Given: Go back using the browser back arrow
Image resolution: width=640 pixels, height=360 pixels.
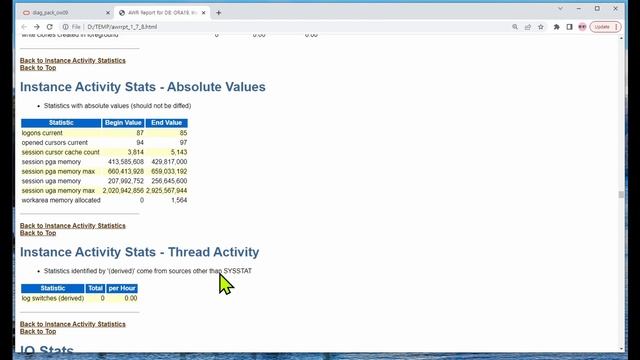Looking at the screenshot, I should coord(24,27).
